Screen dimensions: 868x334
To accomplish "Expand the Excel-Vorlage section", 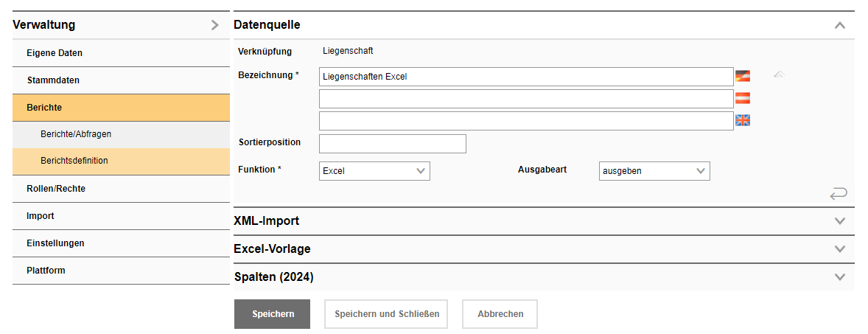I will click(x=839, y=249).
